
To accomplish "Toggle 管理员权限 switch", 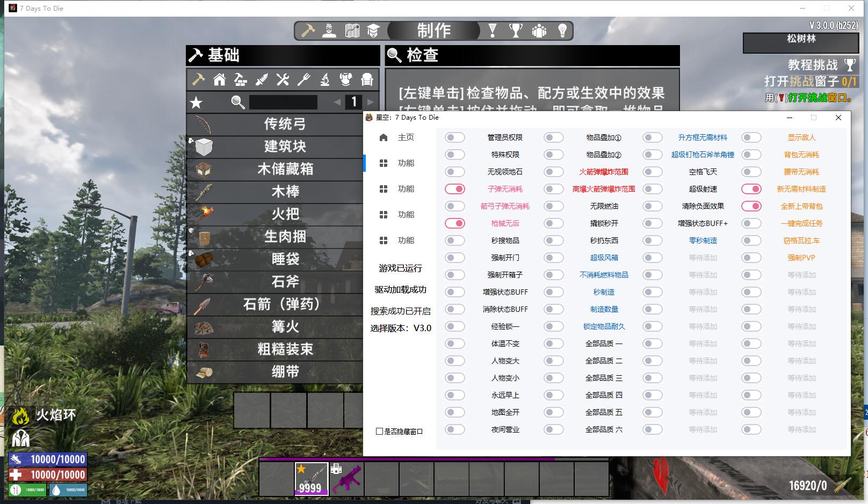I will pos(455,137).
